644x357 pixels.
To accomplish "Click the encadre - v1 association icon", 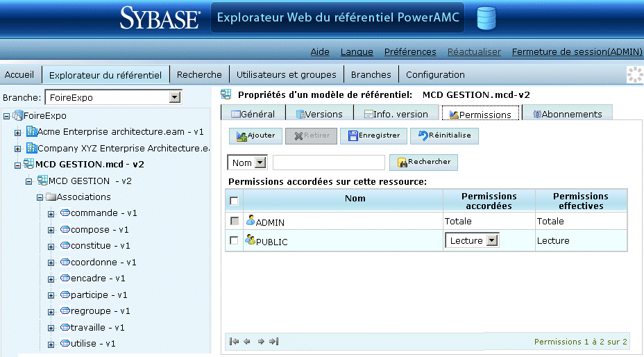I will click(65, 278).
